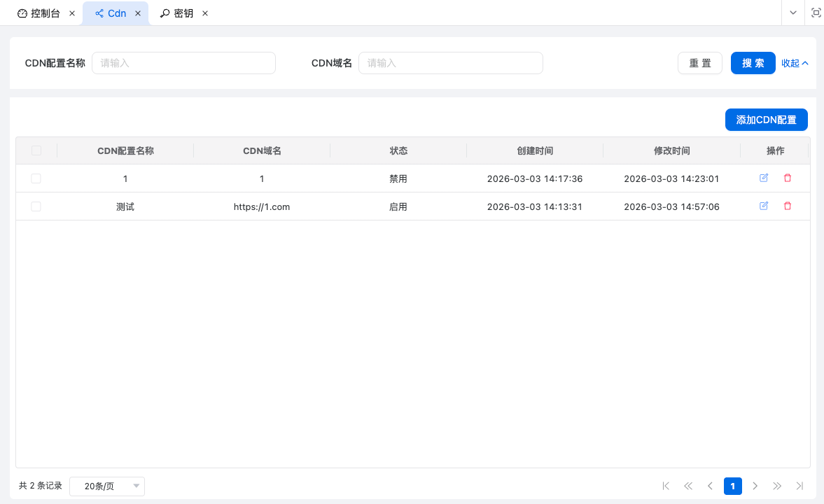Screen dimensions: 824x504
Task: Close the Cdn tab
Action: tap(138, 13)
